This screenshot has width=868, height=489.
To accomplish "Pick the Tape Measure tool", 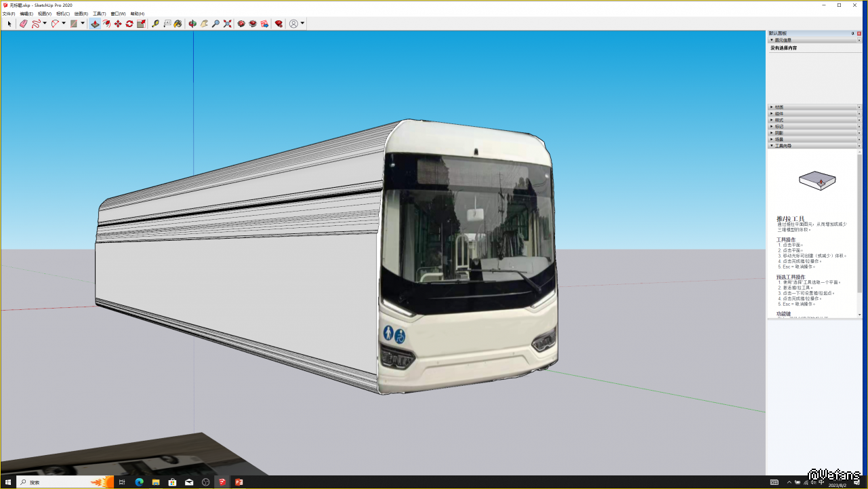I will click(x=155, y=24).
